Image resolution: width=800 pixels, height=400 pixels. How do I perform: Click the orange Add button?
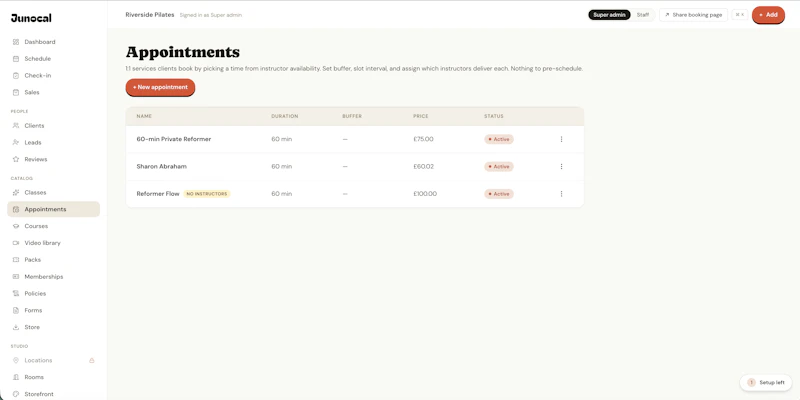coord(768,15)
